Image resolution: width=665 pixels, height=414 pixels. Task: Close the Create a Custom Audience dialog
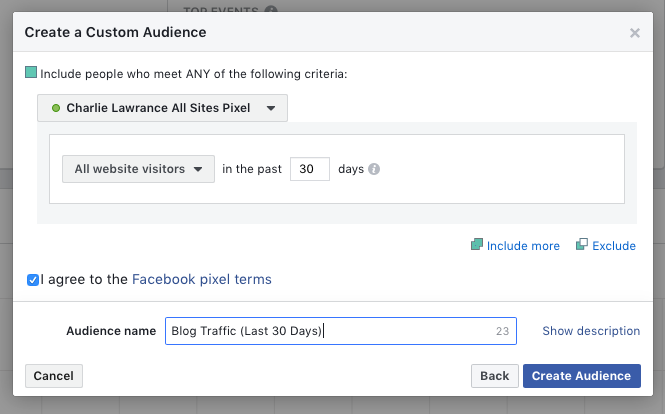pyautogui.click(x=634, y=33)
